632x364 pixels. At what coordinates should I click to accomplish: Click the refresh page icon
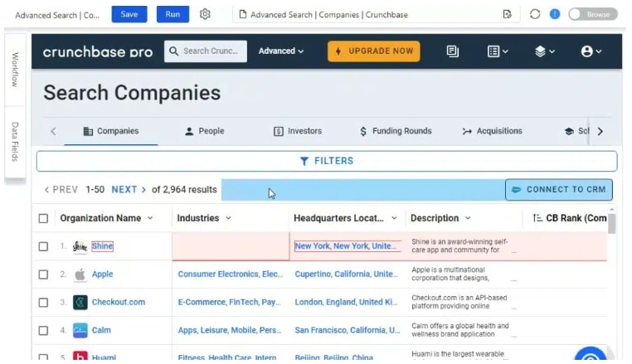(x=535, y=15)
